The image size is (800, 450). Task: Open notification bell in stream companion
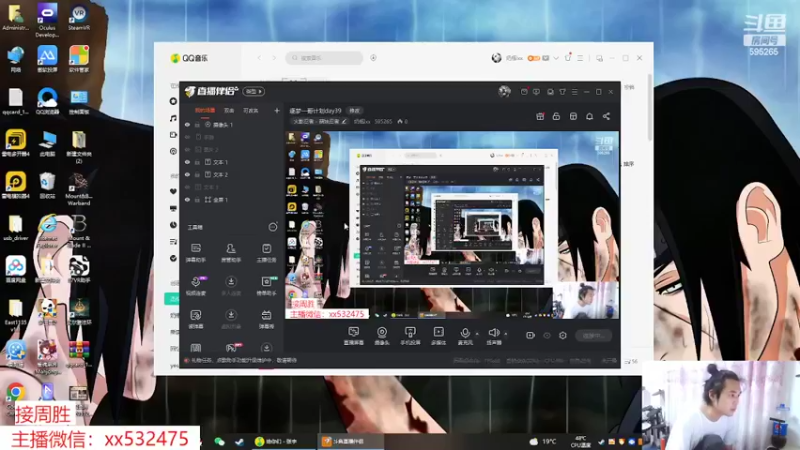tap(589, 116)
